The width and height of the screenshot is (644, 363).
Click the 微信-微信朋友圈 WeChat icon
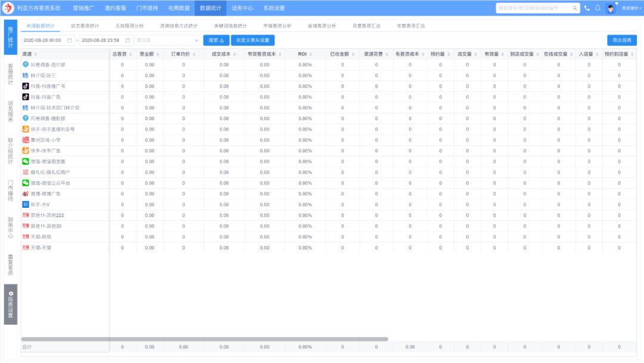pyautogui.click(x=26, y=161)
